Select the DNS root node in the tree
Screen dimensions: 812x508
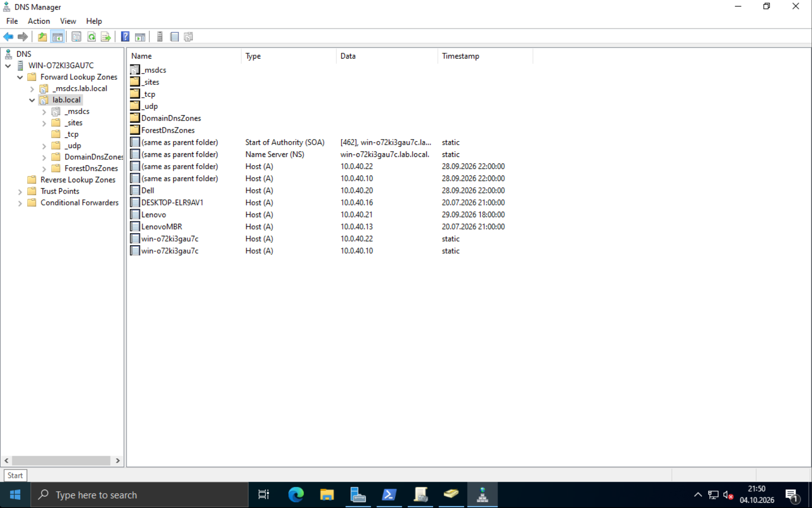tap(24, 54)
